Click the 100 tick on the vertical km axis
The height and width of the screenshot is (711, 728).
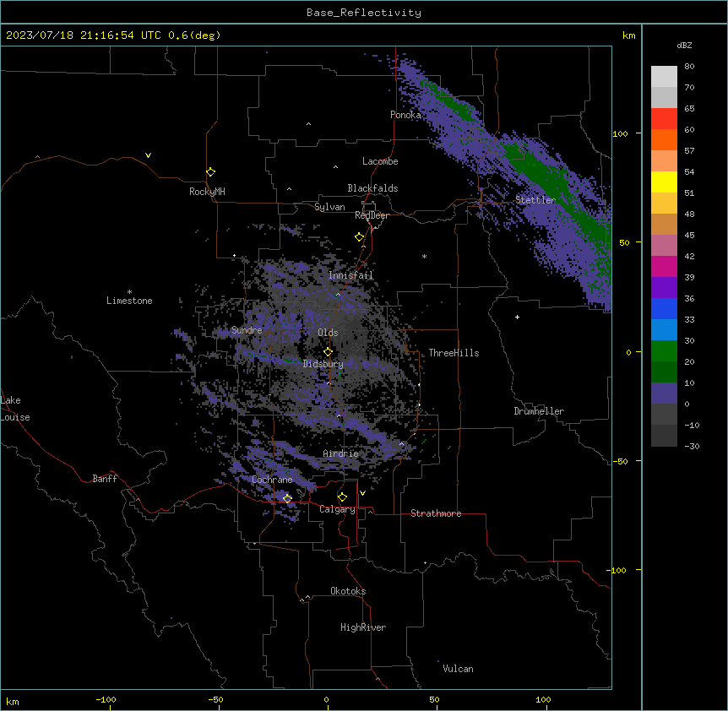(x=620, y=133)
